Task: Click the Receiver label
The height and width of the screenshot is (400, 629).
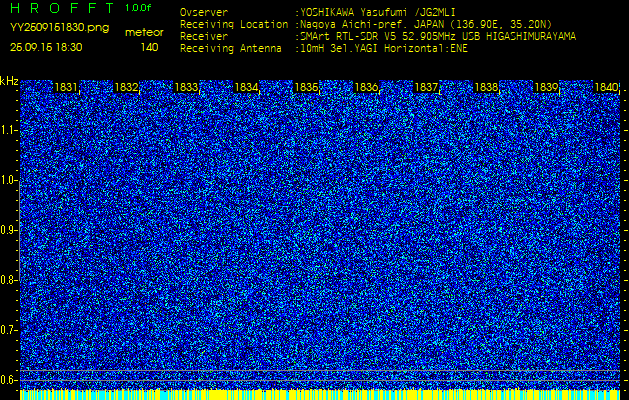Action: [204, 37]
